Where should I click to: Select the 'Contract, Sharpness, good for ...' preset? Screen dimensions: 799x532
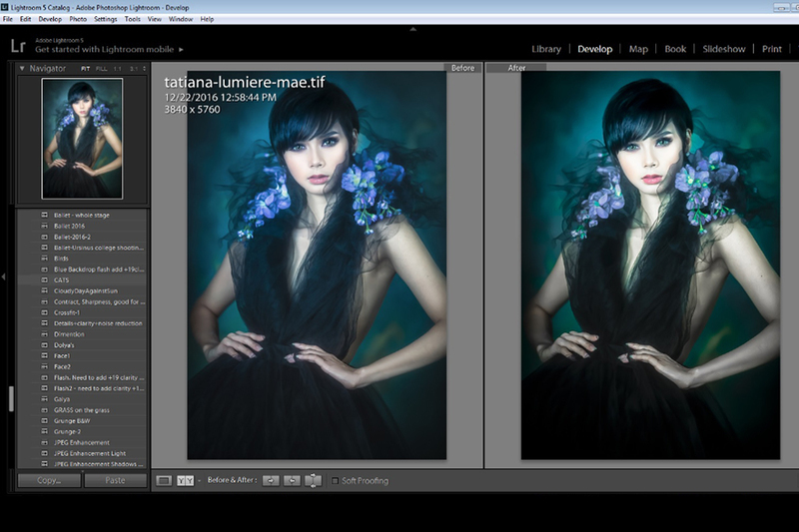tap(83, 301)
